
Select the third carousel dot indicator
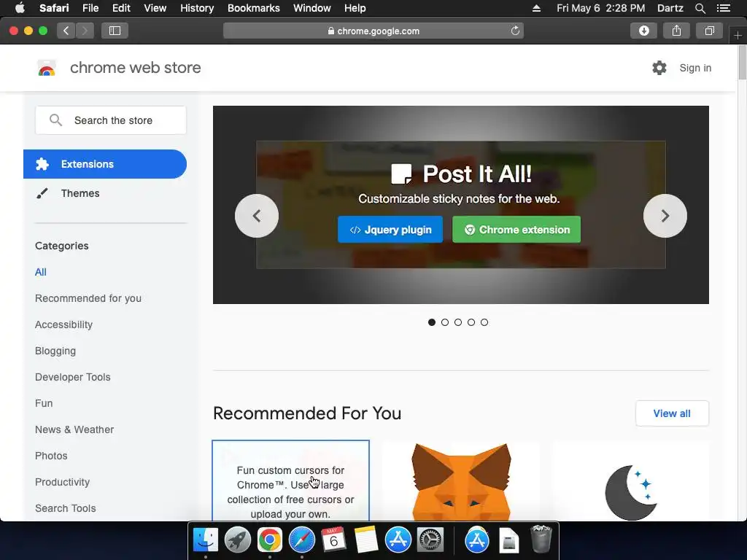pyautogui.click(x=458, y=322)
